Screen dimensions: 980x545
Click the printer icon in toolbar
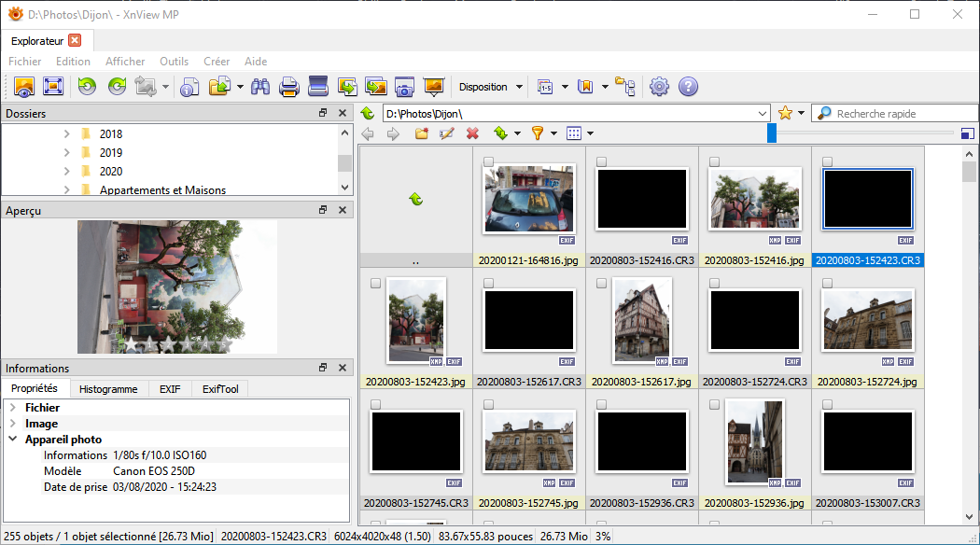coord(289,87)
